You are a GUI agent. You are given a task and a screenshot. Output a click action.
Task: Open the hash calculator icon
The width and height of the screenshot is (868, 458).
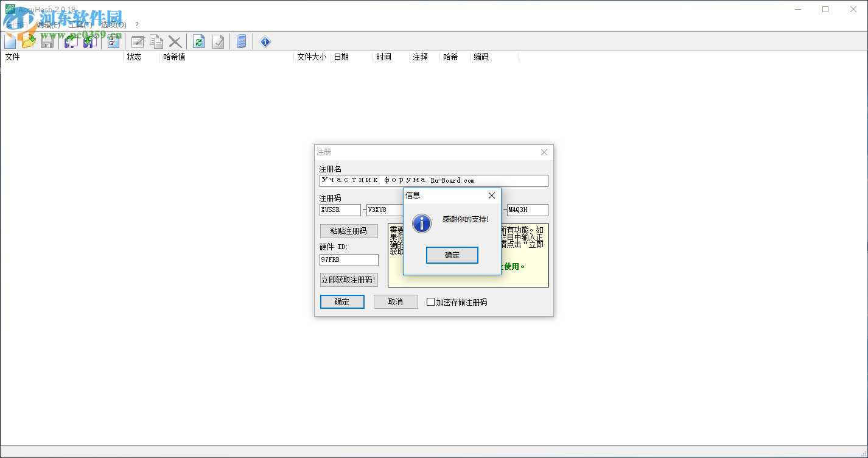point(241,41)
